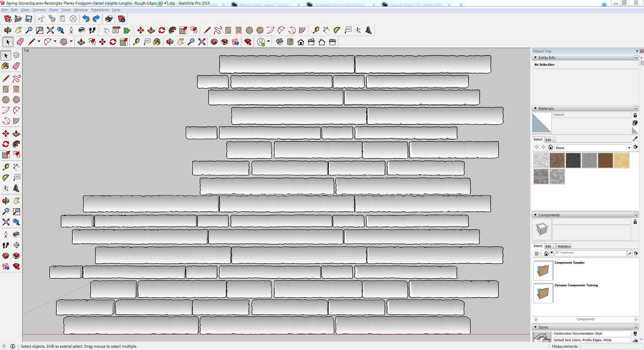Choose the brown stone material swatch
644x350 pixels.
(605, 160)
